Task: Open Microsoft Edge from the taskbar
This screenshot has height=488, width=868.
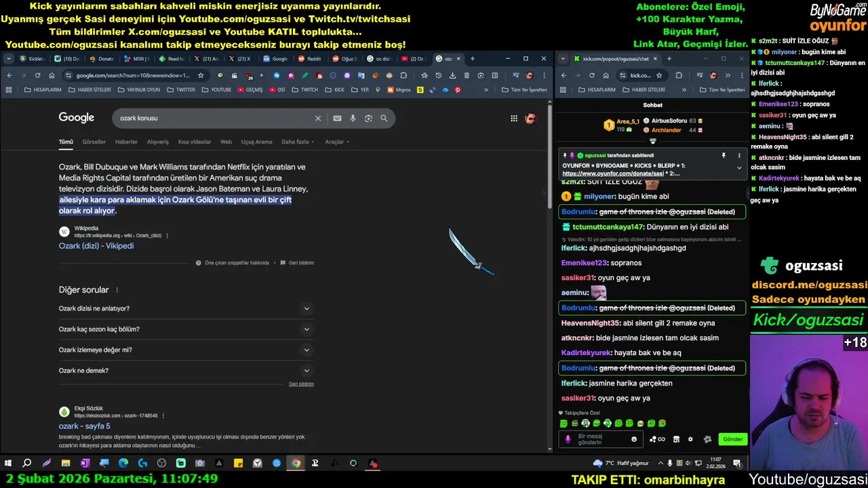Action: point(123,464)
